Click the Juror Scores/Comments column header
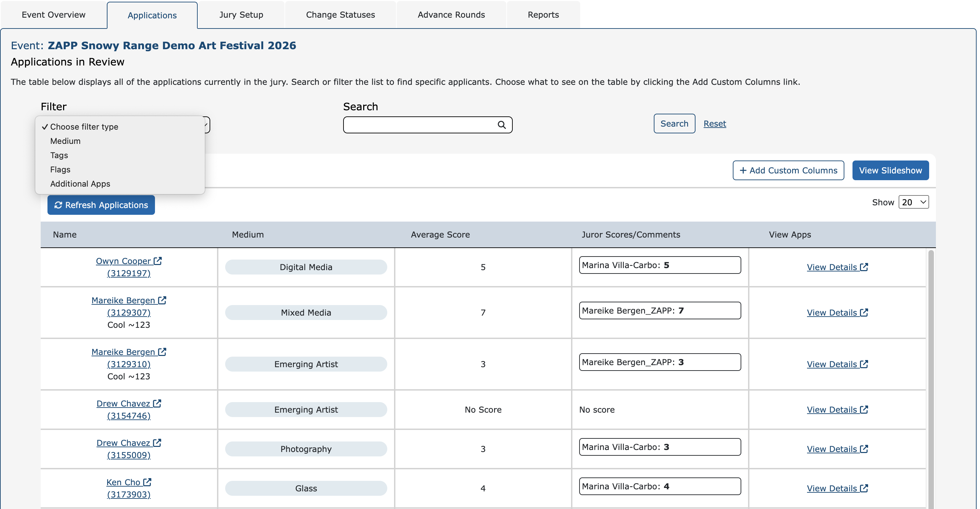 631,234
